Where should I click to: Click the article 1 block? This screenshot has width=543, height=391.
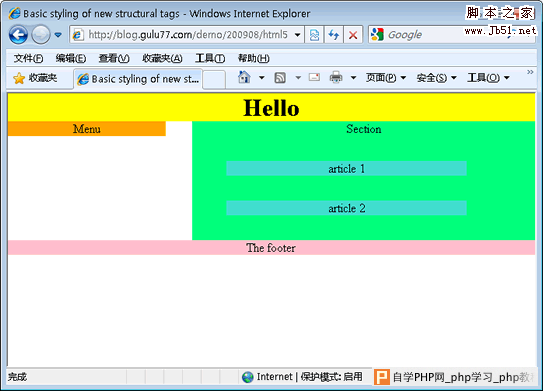click(x=346, y=169)
